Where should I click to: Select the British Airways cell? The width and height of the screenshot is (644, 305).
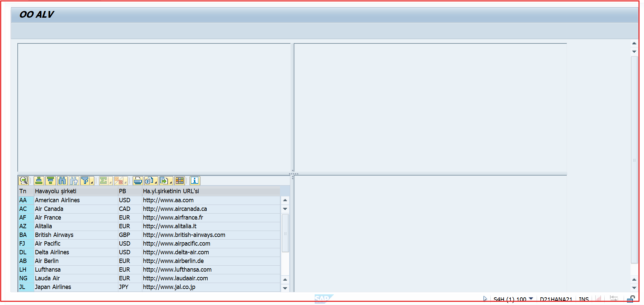tap(76, 235)
